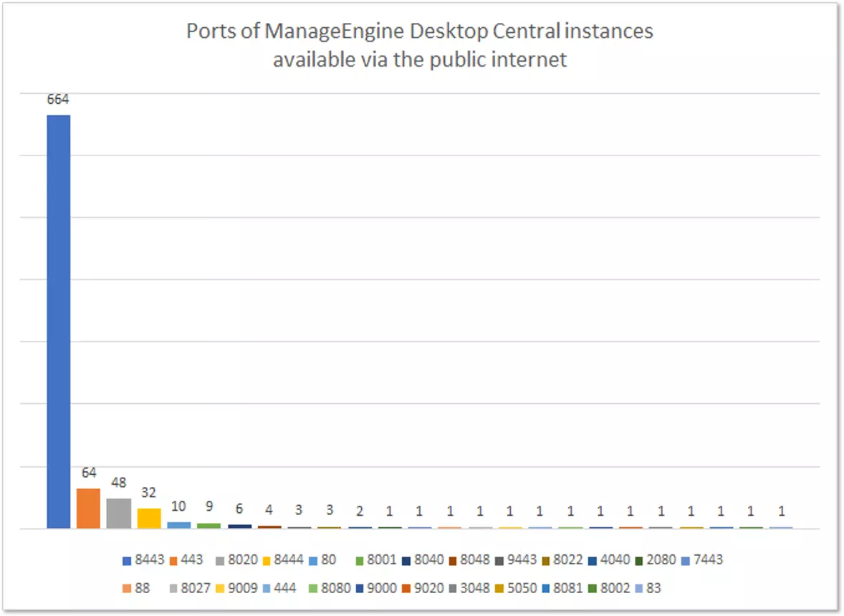
Task: Click the data label 64 above the orange bar
Action: click(89, 473)
